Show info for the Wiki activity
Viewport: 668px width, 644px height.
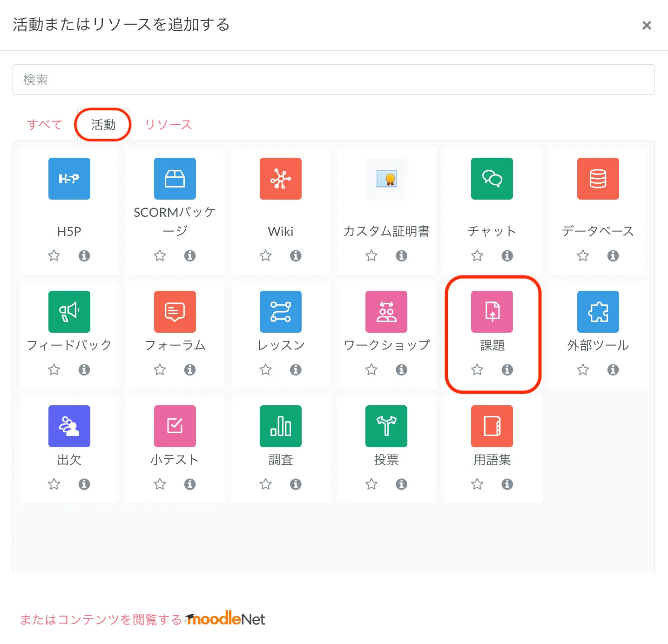[x=296, y=255]
